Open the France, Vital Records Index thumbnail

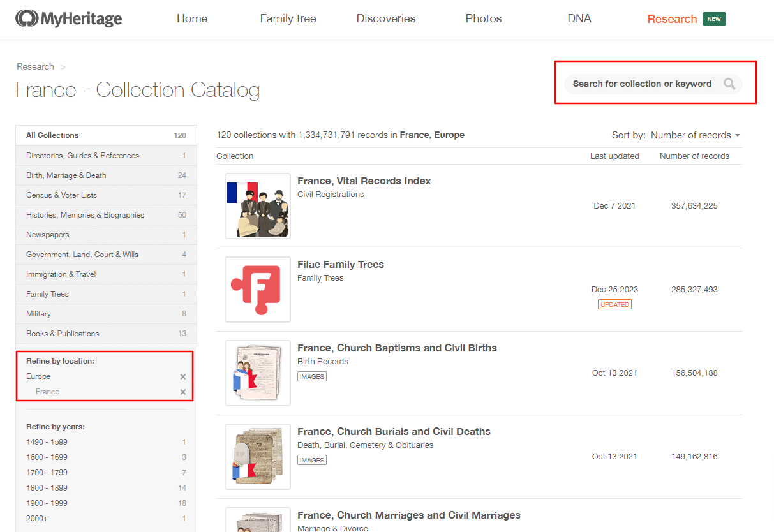(x=258, y=206)
